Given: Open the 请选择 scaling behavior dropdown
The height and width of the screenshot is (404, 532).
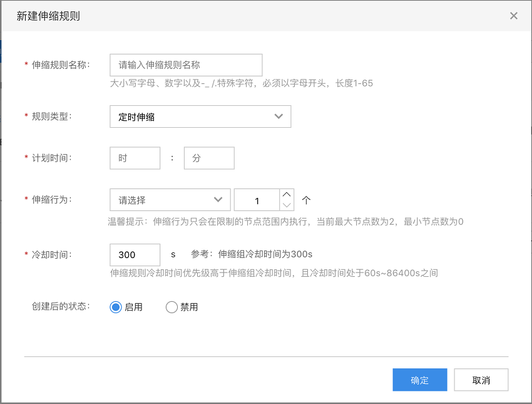Looking at the screenshot, I should (170, 200).
